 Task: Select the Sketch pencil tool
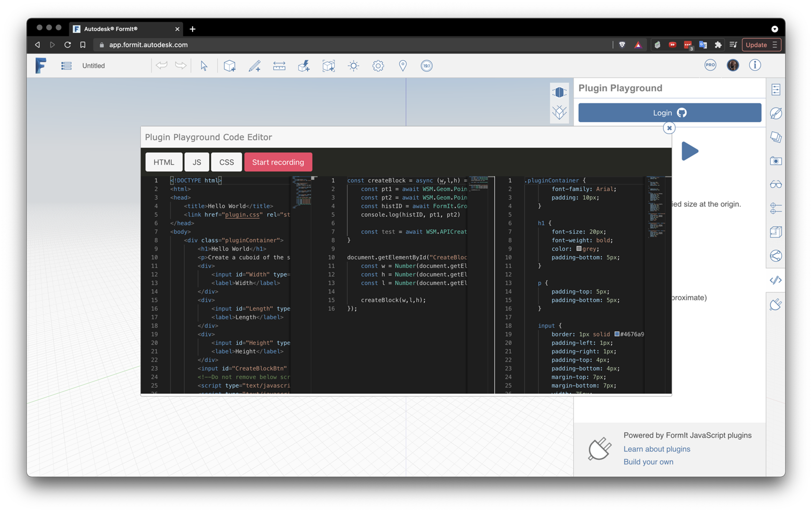coord(254,66)
